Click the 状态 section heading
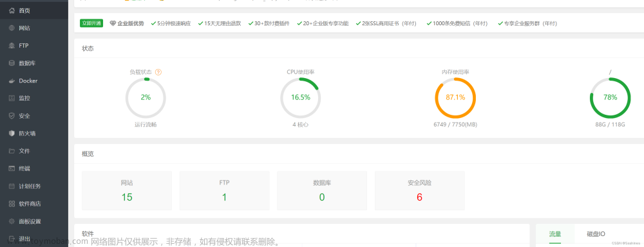The width and height of the screenshot is (644, 247). (x=88, y=48)
